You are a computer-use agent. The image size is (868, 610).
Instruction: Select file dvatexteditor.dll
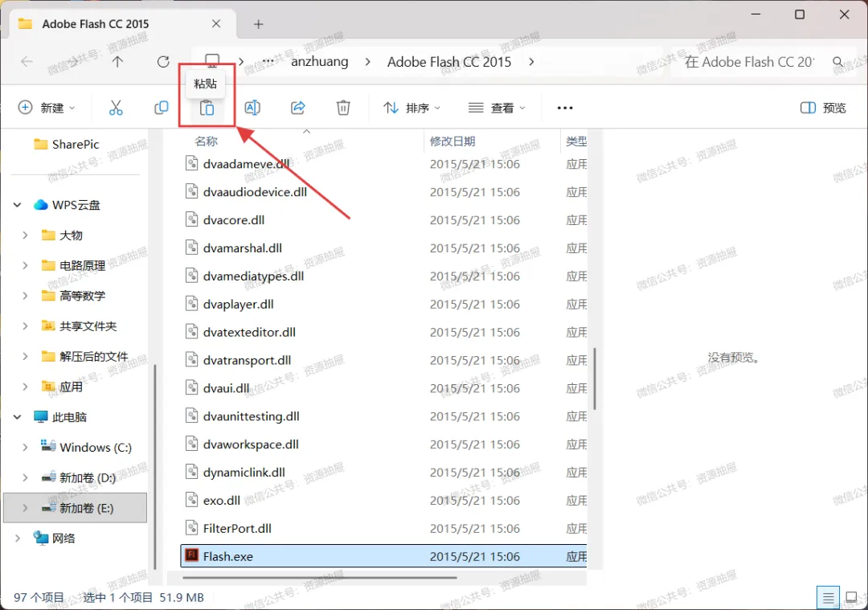click(x=383, y=332)
